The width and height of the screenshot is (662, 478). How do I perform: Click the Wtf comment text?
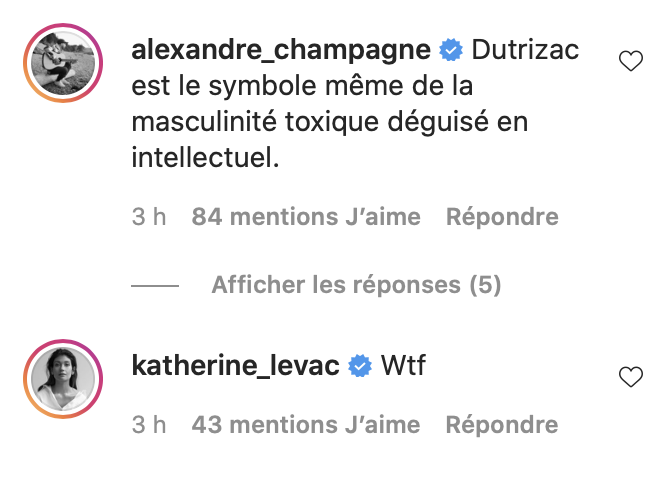click(x=403, y=366)
